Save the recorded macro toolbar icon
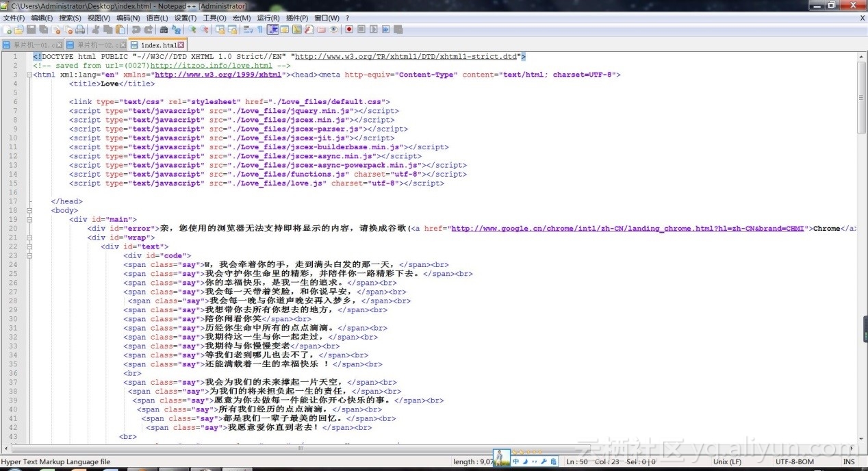 tap(398, 30)
